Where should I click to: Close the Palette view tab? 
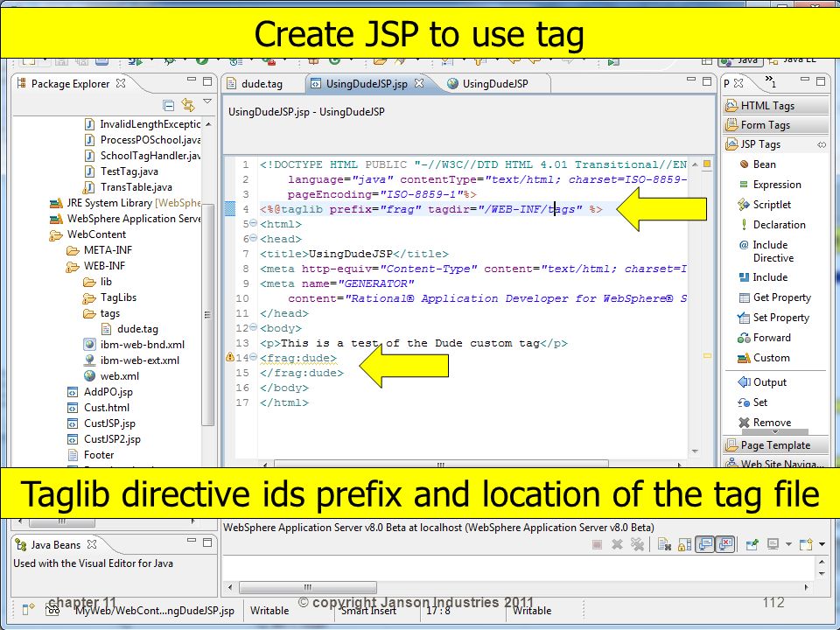click(x=738, y=83)
